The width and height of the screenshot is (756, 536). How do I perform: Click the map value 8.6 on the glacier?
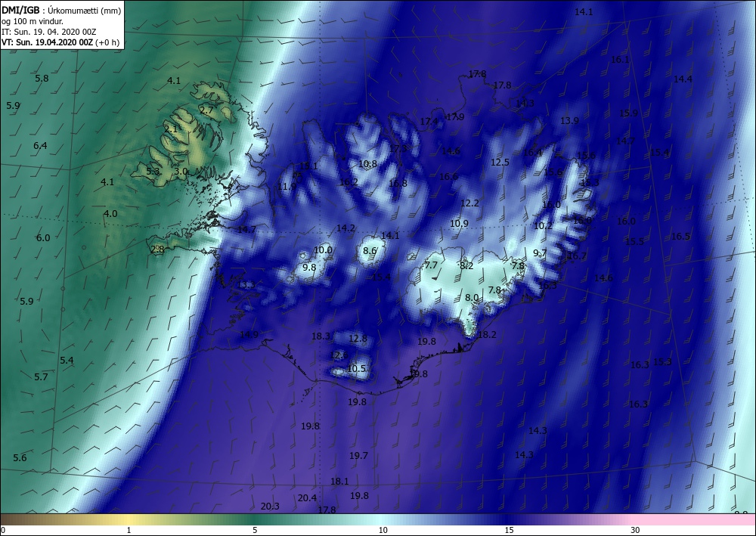click(370, 250)
